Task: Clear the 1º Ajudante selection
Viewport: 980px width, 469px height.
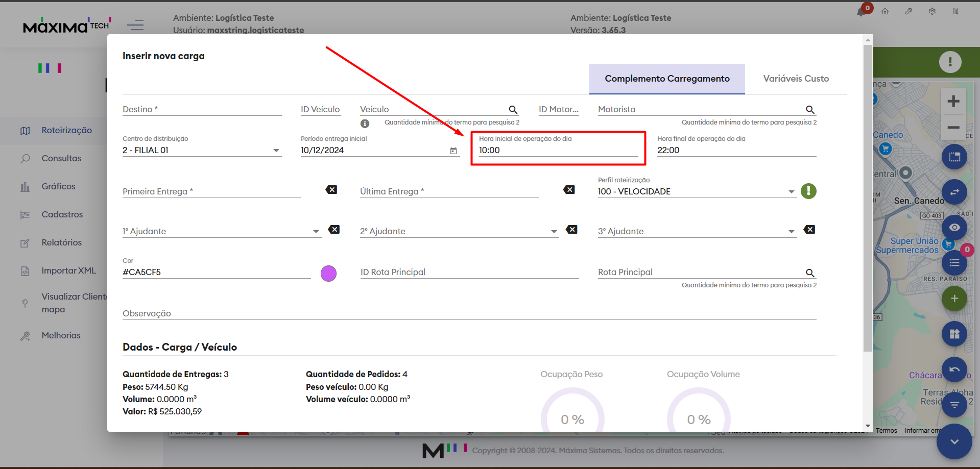Action: coord(334,230)
